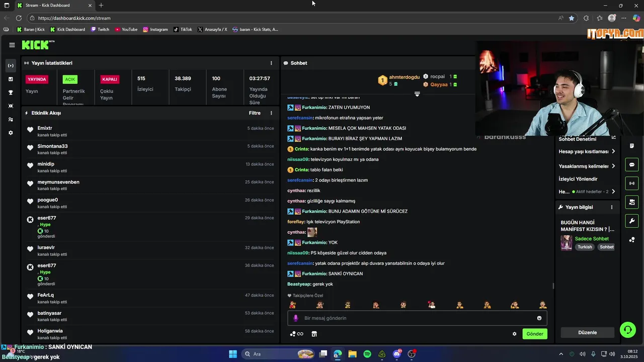Open the shop icon below message box

click(314, 334)
